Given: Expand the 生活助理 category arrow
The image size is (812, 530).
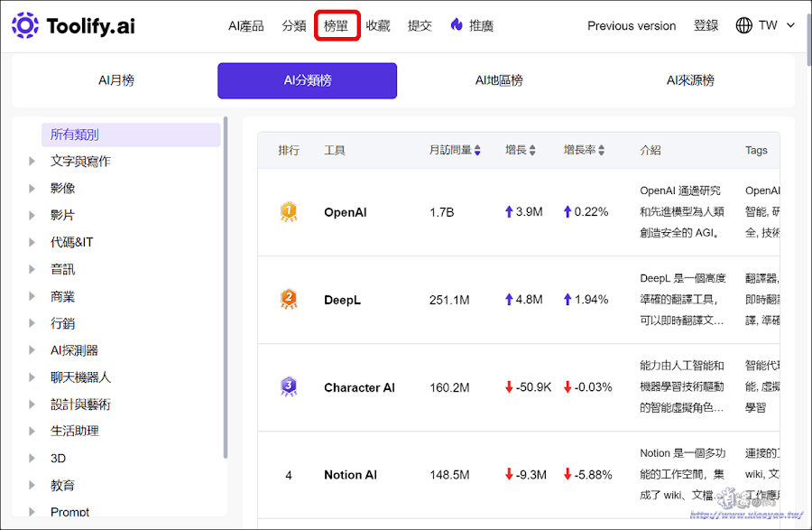Looking at the screenshot, I should coord(32,431).
